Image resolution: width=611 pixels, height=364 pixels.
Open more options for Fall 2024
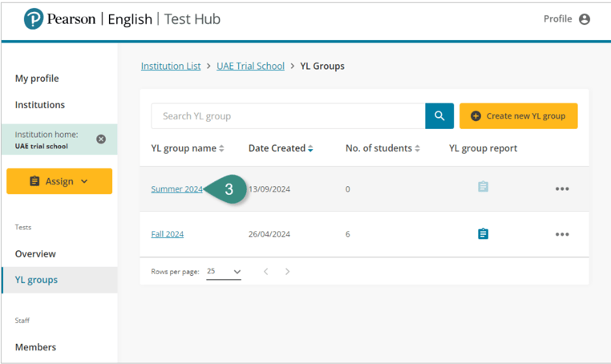click(562, 235)
